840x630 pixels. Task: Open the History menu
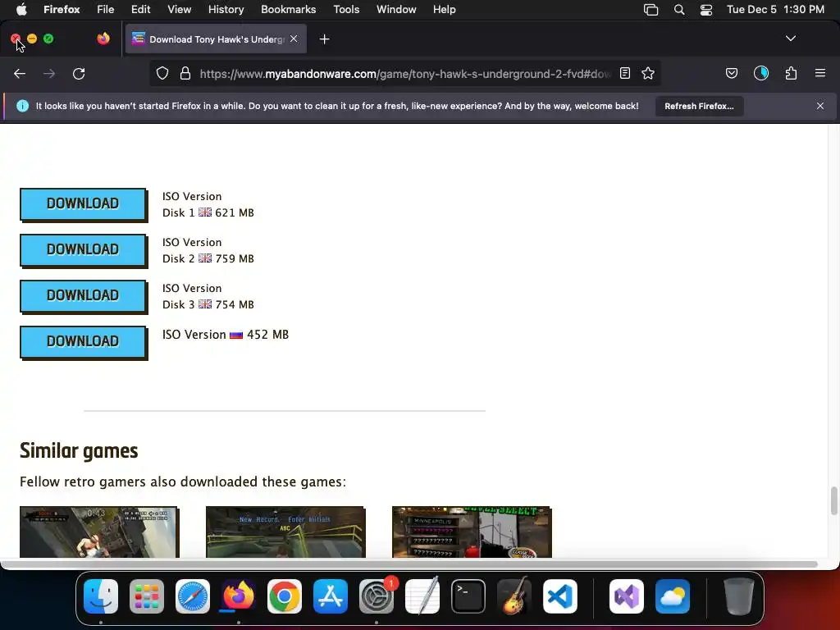pyautogui.click(x=226, y=10)
